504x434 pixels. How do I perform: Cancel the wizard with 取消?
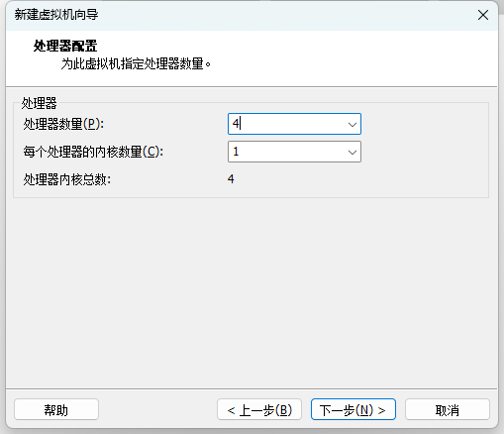[448, 409]
